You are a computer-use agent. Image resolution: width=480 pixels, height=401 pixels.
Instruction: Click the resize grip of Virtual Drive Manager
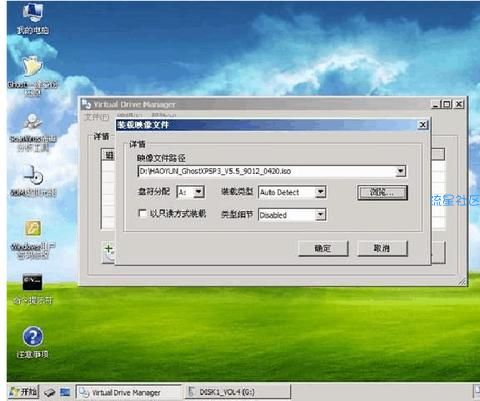click(x=462, y=281)
